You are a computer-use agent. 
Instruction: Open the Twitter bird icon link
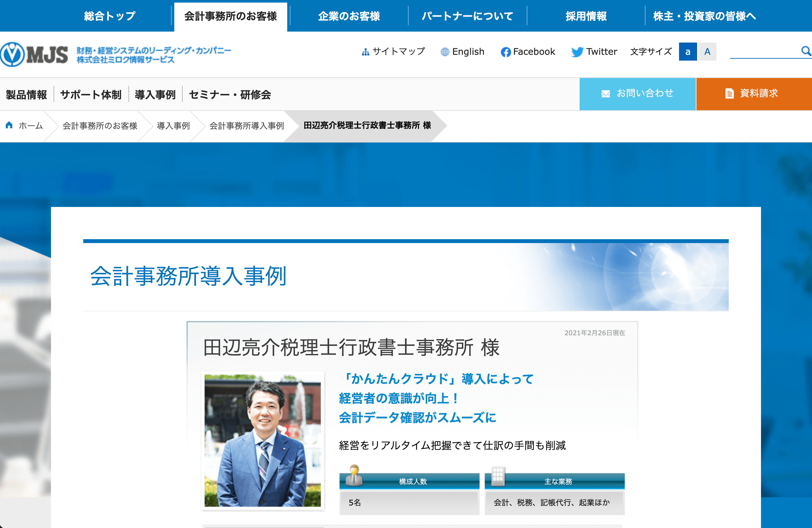577,52
